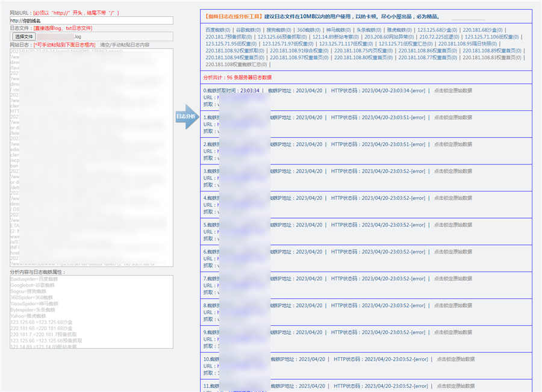Image resolution: width=542 pixels, height=392 pixels.
Task: Select the 360蜘蛛(0) filter
Action: click(x=308, y=30)
